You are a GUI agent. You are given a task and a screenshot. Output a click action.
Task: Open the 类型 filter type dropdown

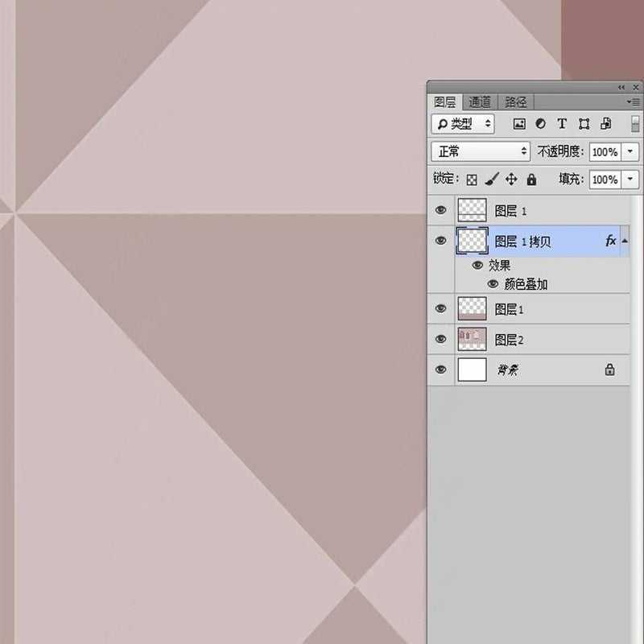[463, 124]
